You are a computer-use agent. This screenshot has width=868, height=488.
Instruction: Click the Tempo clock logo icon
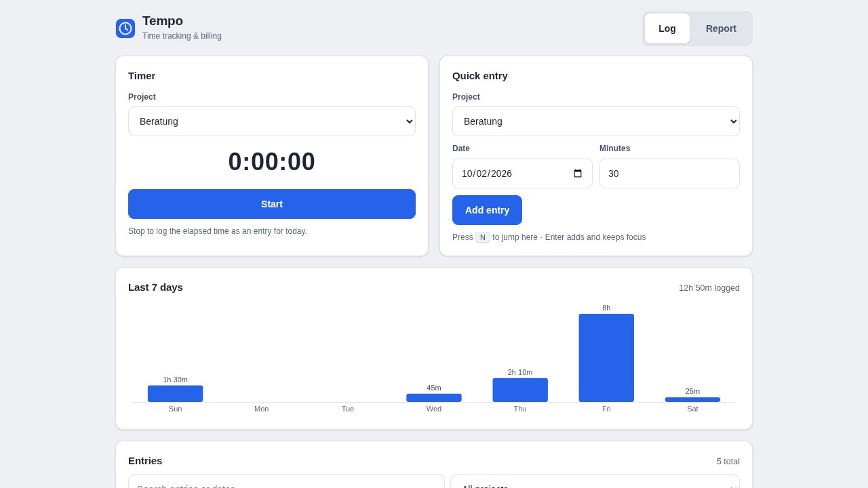tap(125, 28)
